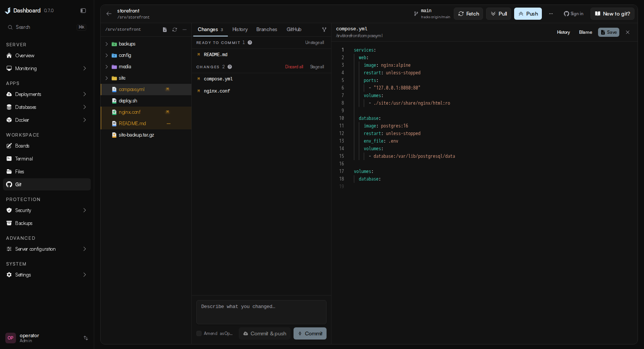This screenshot has width=644, height=349.
Task: Open Git in the sidebar
Action: click(x=47, y=184)
